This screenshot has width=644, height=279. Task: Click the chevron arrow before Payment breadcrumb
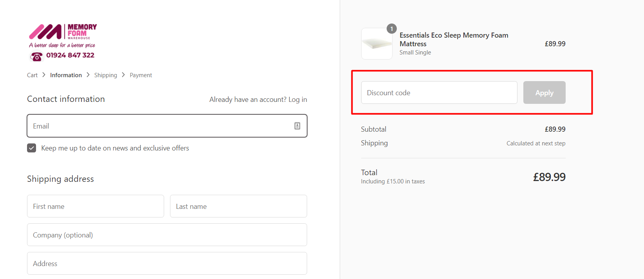[123, 75]
